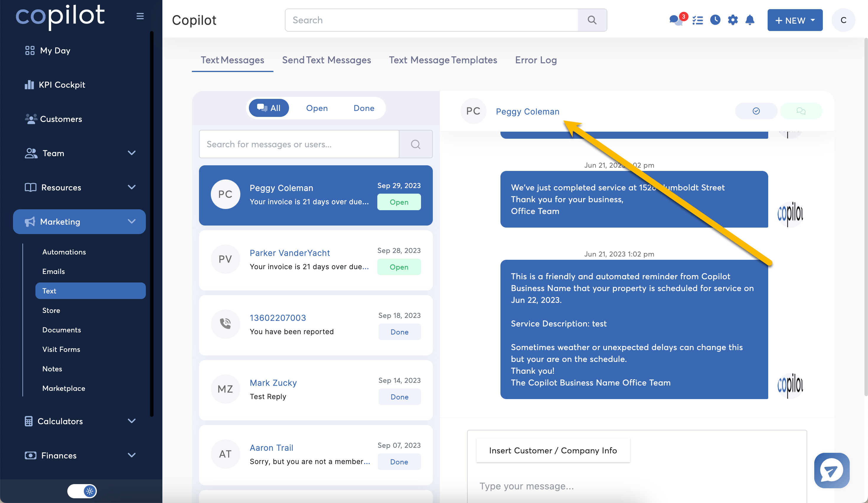
Task: Expand the Resources menu chevron
Action: [132, 187]
